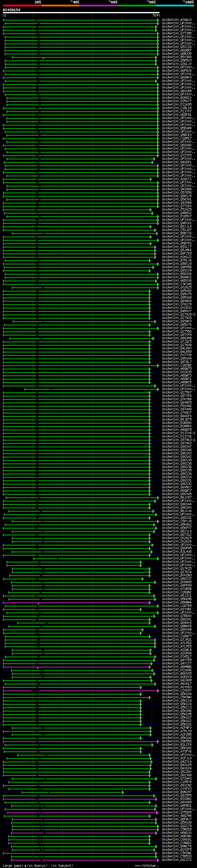This screenshot has height=868, width=197.
Task: Select hit label UniRef100_B2R6C0
Action: click(177, 98)
